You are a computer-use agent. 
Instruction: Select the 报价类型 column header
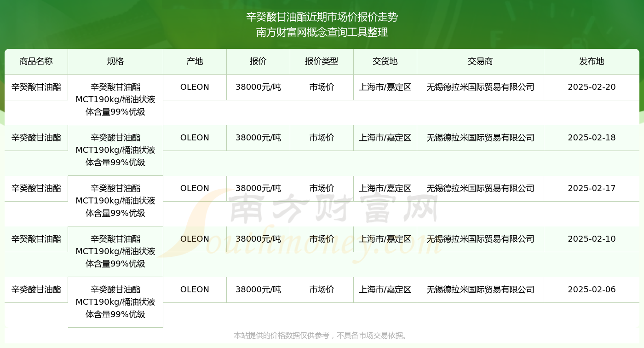point(322,61)
